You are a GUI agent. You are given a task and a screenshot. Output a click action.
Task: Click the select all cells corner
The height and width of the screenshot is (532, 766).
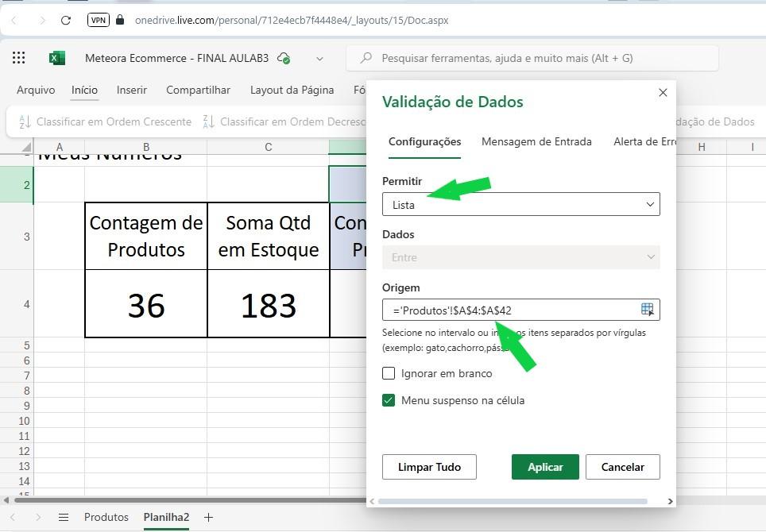click(26, 147)
